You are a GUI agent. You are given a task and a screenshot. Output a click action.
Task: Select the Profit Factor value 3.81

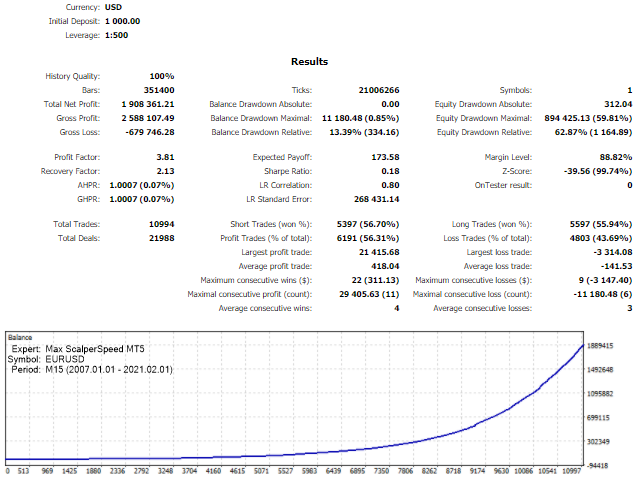pyautogui.click(x=165, y=157)
